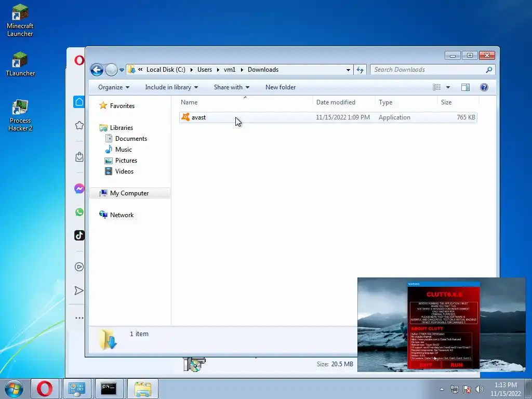This screenshot has height=399, width=532.
Task: Click the Windows Explorer taskbar icon
Action: 143,389
